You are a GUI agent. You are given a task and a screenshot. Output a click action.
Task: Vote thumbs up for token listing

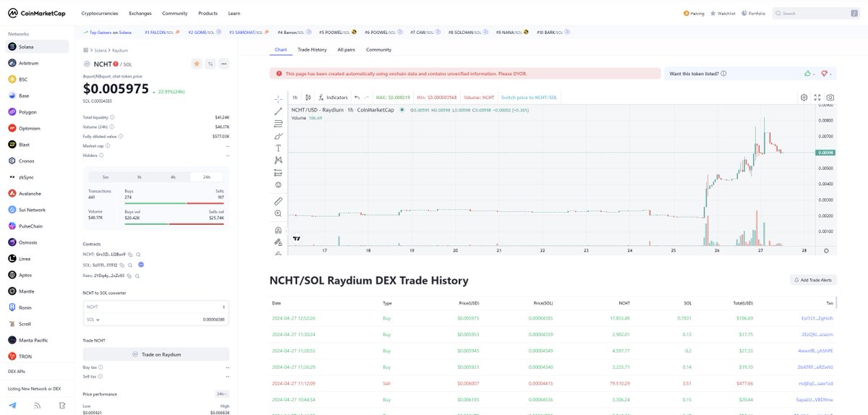[807, 73]
